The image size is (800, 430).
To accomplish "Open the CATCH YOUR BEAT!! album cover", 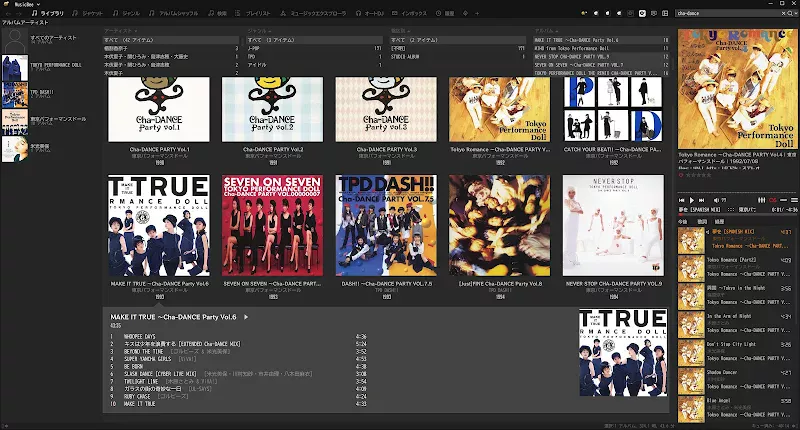I will 613,109.
